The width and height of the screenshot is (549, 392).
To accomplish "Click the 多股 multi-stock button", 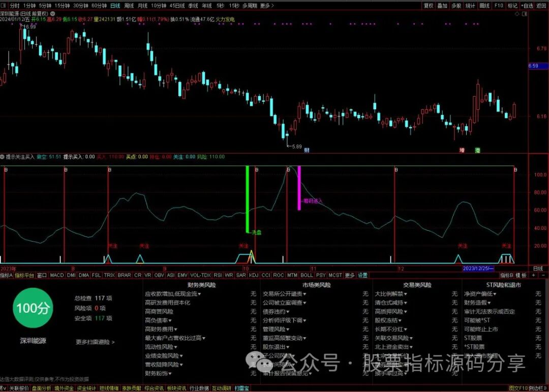I will [x=456, y=6].
